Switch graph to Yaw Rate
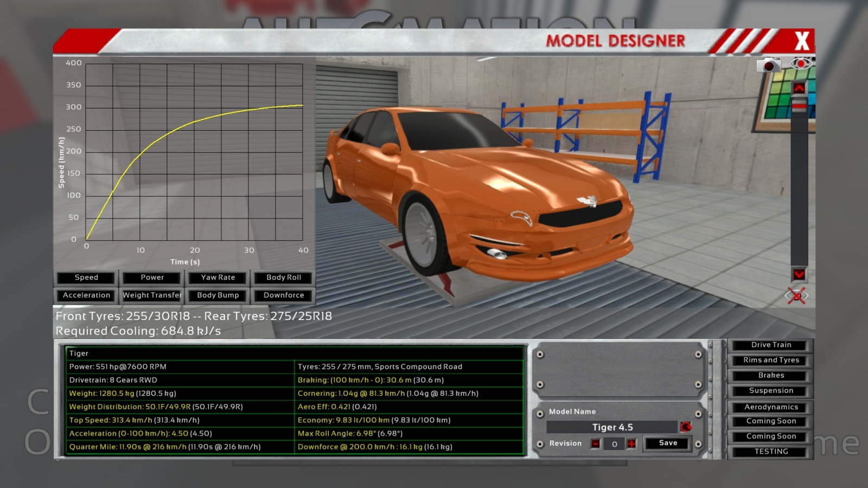The image size is (868, 488). point(218,278)
